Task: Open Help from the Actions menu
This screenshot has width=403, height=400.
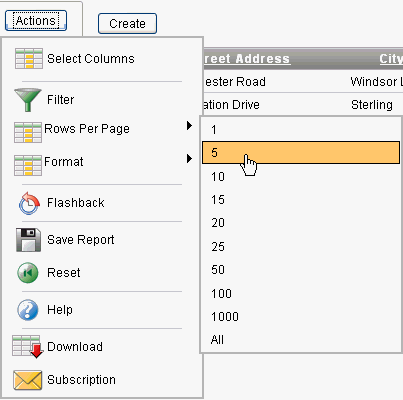Action: 60,310
